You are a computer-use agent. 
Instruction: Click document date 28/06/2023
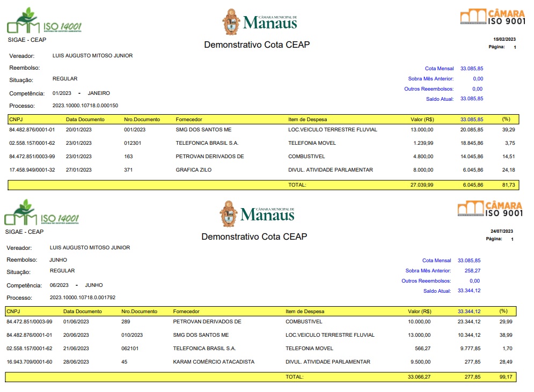tap(76, 362)
